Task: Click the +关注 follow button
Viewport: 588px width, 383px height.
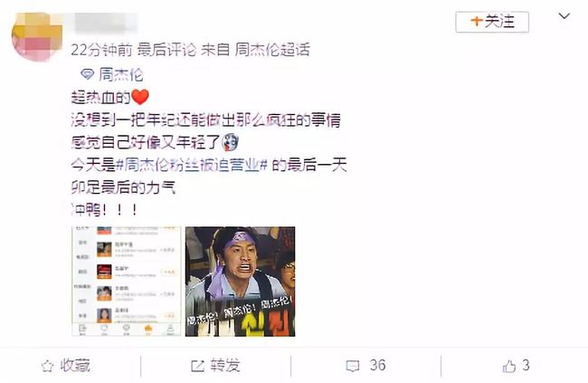Action: tap(492, 22)
